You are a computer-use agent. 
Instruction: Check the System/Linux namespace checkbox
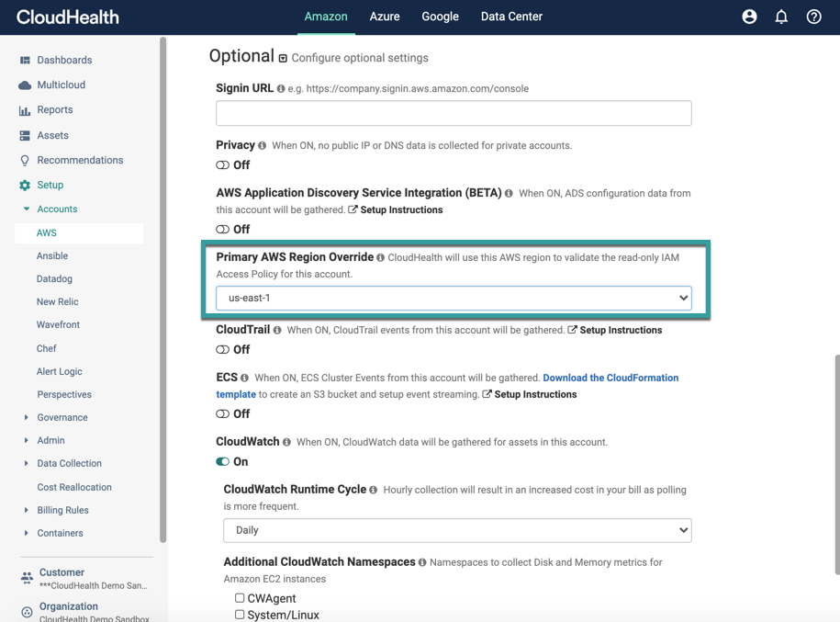240,615
